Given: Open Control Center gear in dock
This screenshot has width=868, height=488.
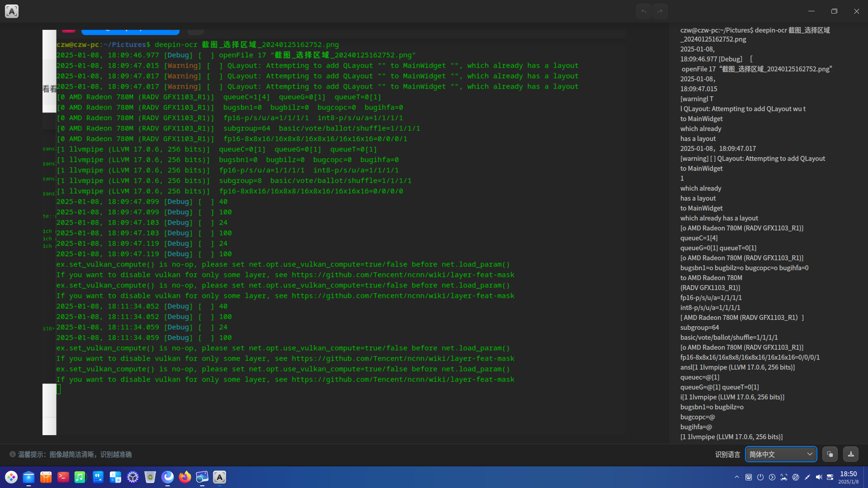Looking at the screenshot, I should pyautogui.click(x=133, y=477).
